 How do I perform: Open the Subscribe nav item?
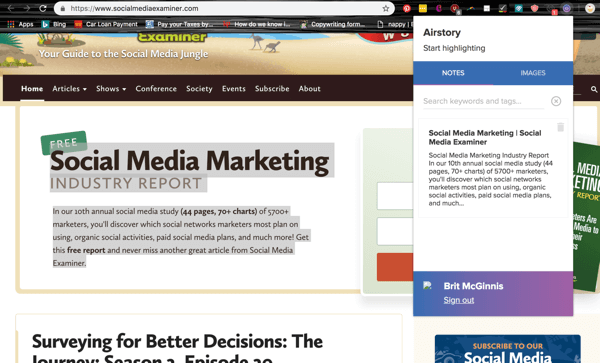click(x=272, y=88)
